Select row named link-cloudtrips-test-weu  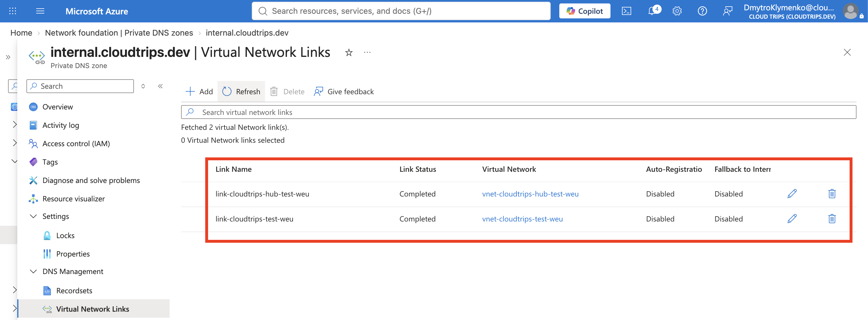click(254, 219)
